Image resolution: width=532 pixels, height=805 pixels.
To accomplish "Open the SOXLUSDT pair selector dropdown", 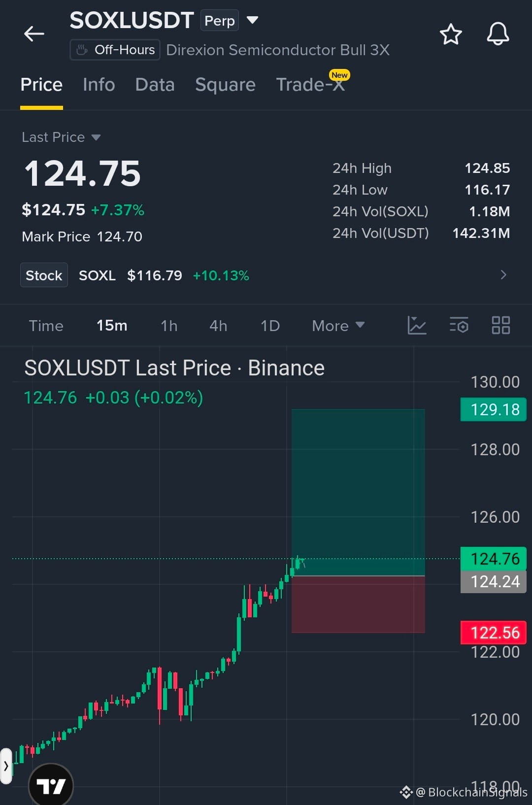I will click(x=252, y=20).
